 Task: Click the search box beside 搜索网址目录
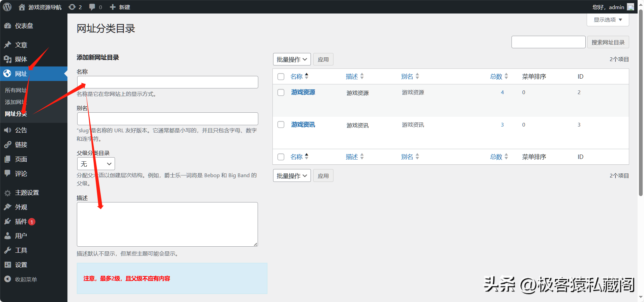[x=548, y=42]
